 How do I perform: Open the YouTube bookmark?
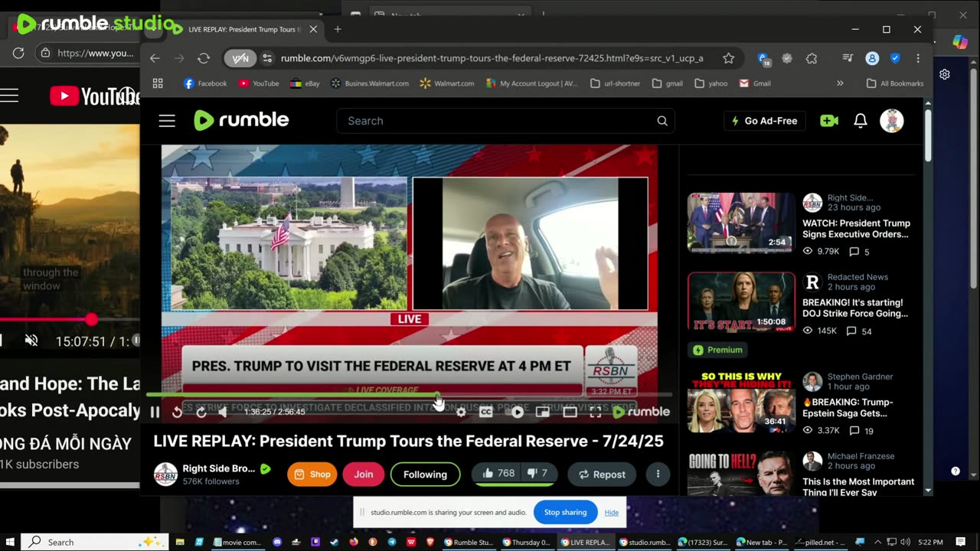click(259, 83)
